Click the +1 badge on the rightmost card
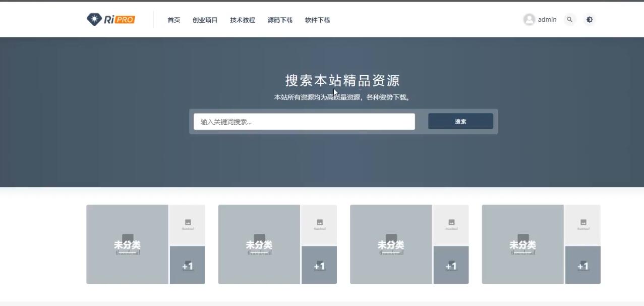This screenshot has height=306, width=644. (x=583, y=265)
